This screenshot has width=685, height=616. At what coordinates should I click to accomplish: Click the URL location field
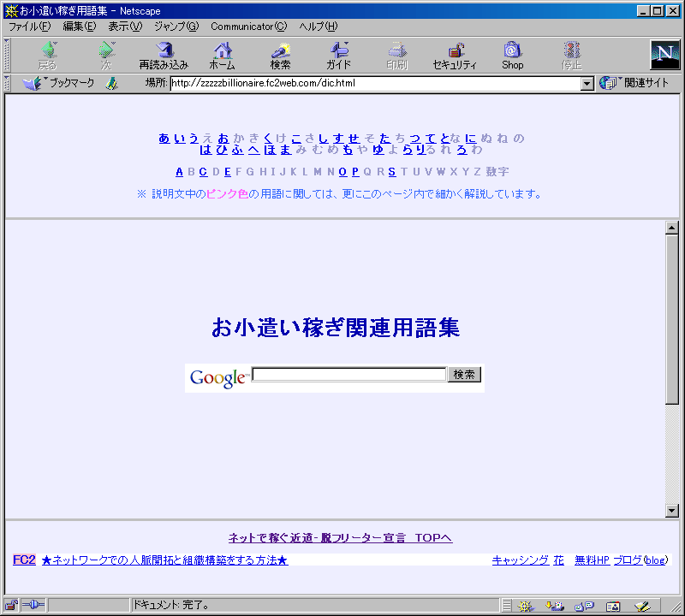tap(376, 83)
